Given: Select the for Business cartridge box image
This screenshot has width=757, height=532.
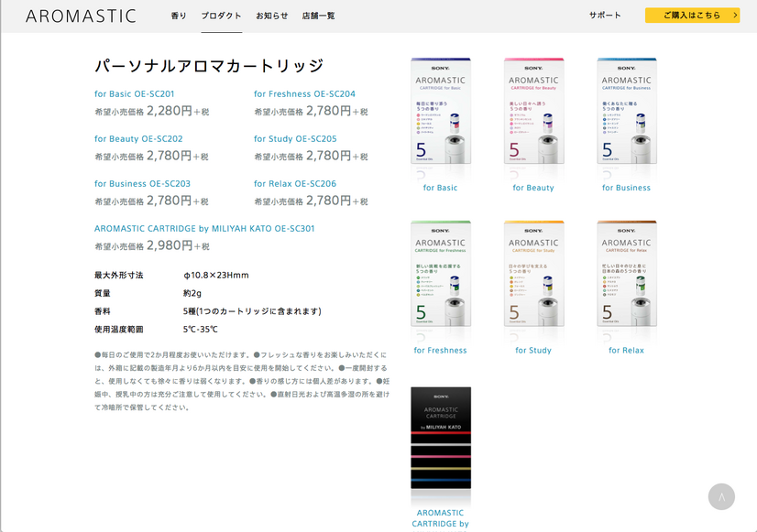Looking at the screenshot, I should pos(627,112).
